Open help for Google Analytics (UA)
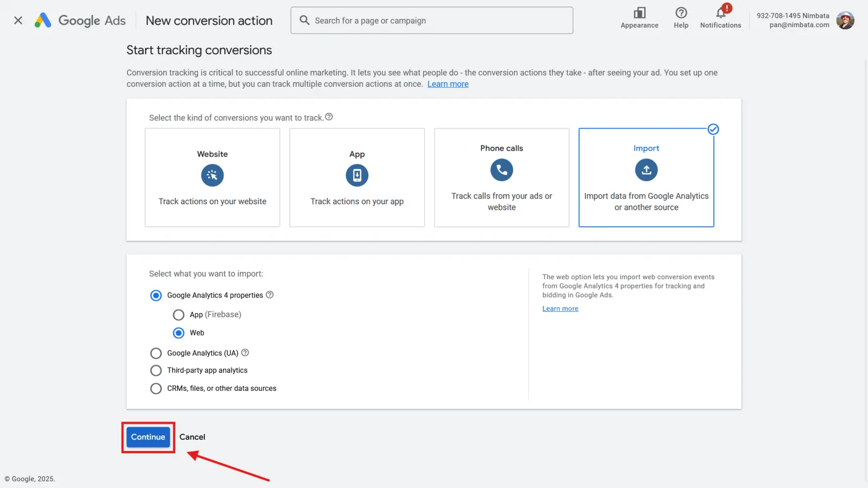This screenshot has height=488, width=868. click(x=245, y=352)
